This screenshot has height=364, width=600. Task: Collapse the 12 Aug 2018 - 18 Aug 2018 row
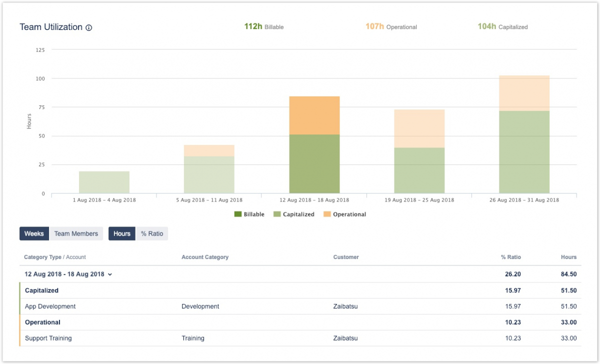tap(64, 274)
